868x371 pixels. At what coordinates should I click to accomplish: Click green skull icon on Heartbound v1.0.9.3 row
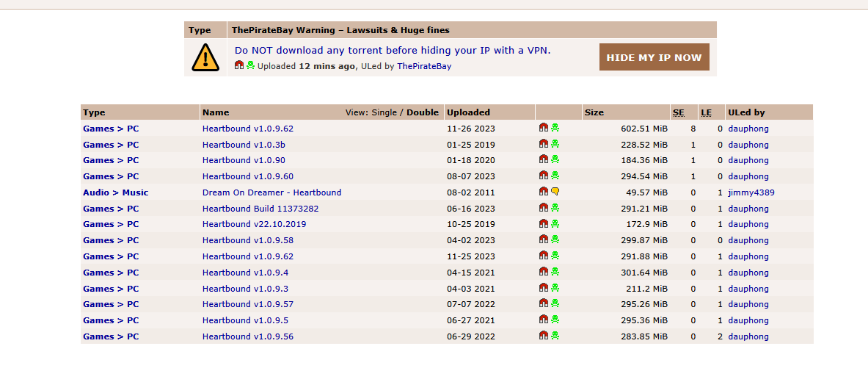555,287
